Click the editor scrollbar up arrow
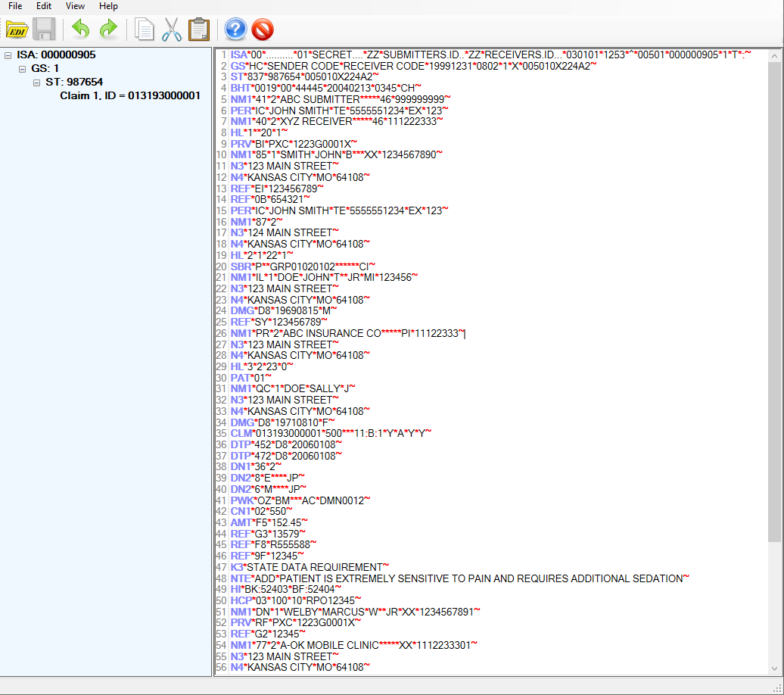Viewport: 784px width, 695px height. [x=774, y=56]
